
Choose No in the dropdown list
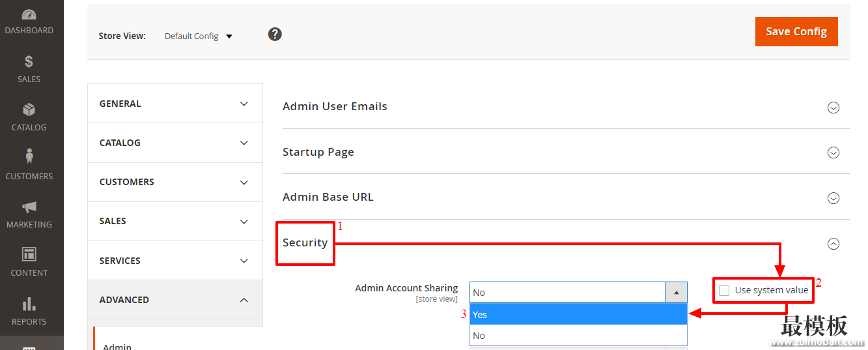pyautogui.click(x=578, y=336)
